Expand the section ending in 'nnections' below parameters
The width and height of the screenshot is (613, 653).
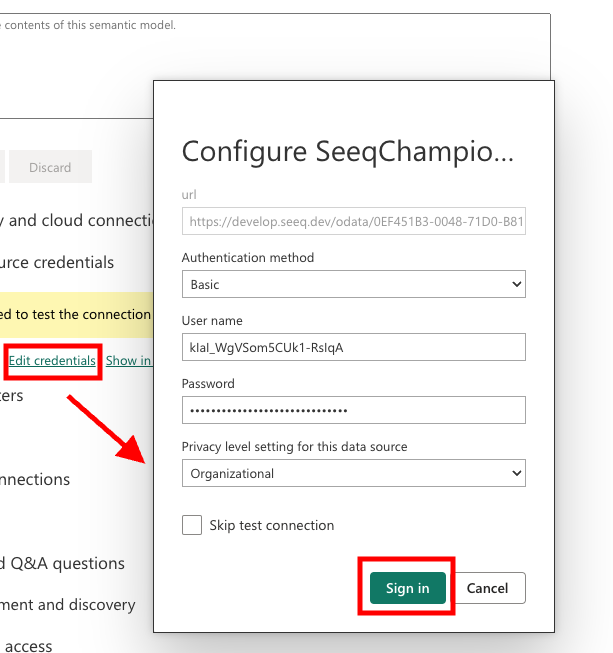tap(35, 479)
